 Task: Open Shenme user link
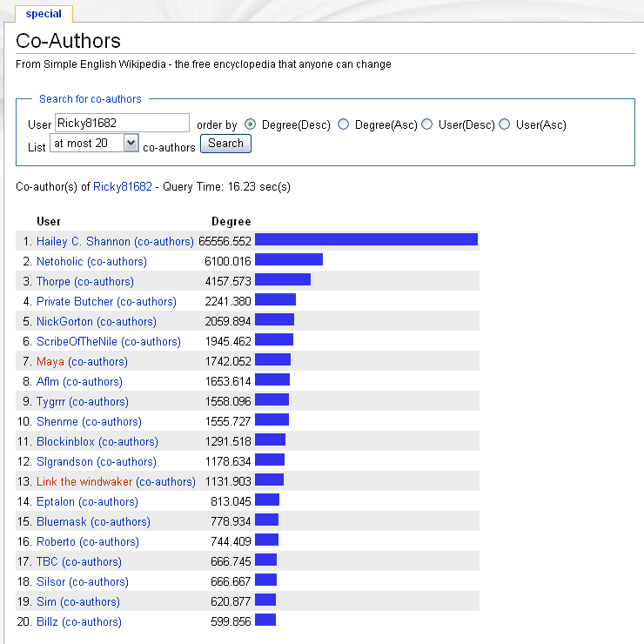tap(57, 421)
